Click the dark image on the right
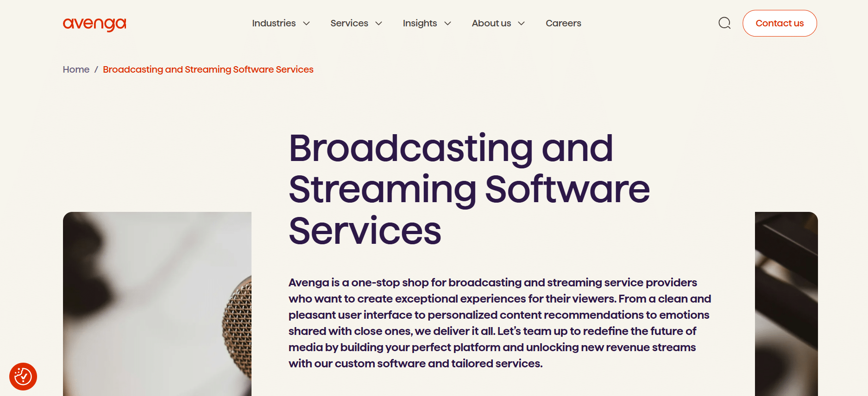Viewport: 868px width, 396px height. (786, 304)
